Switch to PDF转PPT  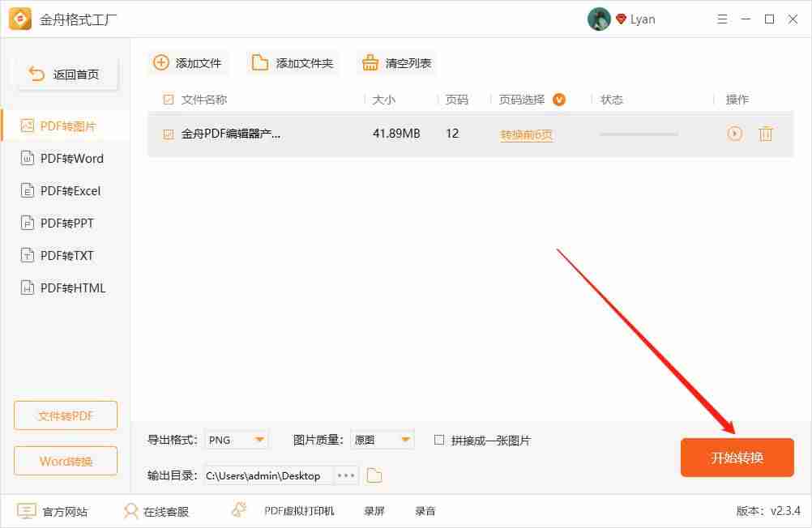66,224
